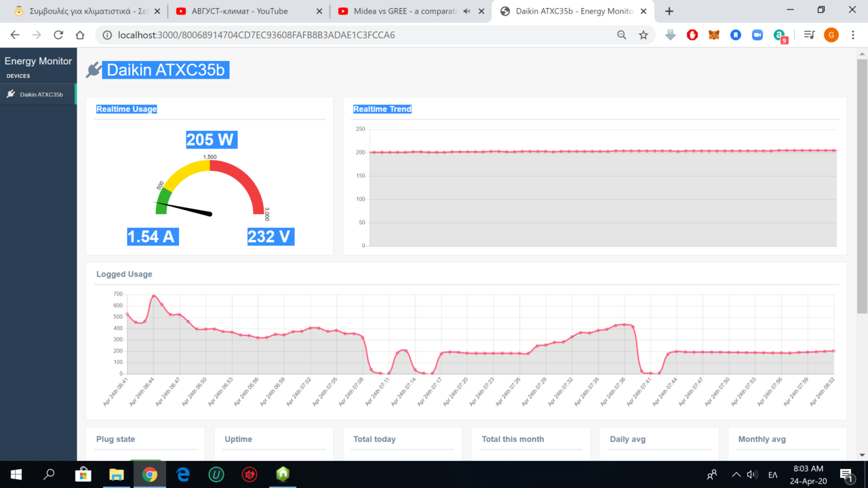868x488 pixels.
Task: Click the Daily avg card heading
Action: pyautogui.click(x=628, y=439)
